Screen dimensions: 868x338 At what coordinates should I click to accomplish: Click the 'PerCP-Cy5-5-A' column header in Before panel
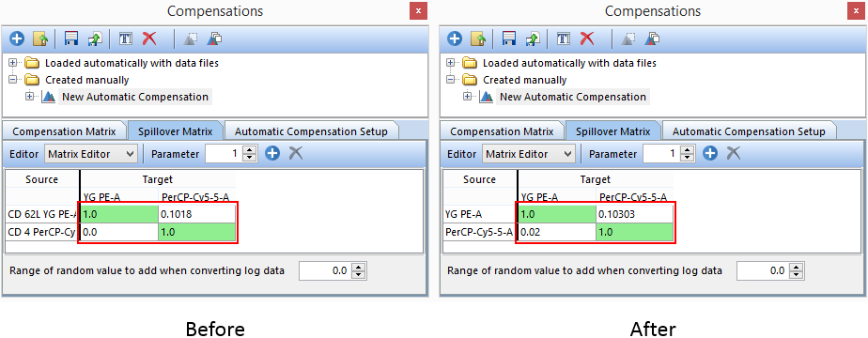click(x=196, y=196)
